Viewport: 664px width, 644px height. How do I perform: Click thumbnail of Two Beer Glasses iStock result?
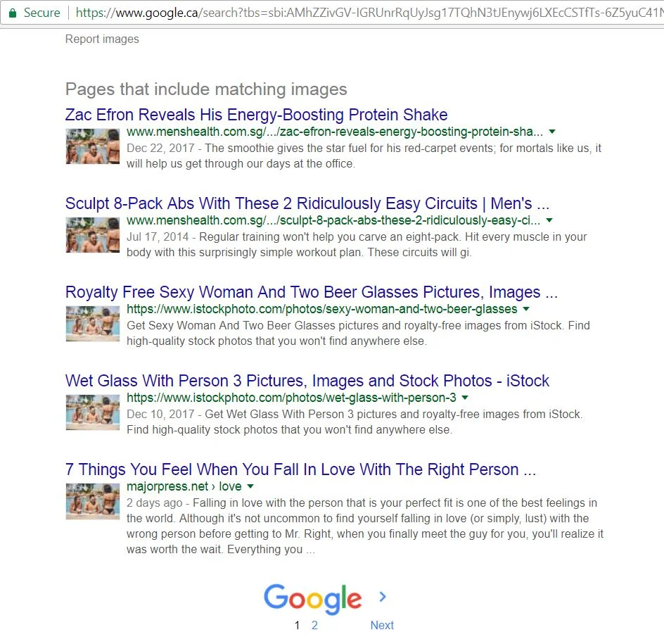[x=92, y=324]
